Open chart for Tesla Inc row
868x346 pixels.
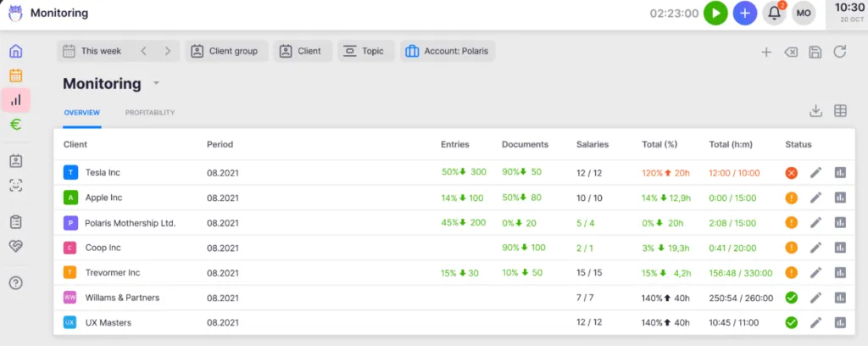tap(840, 173)
